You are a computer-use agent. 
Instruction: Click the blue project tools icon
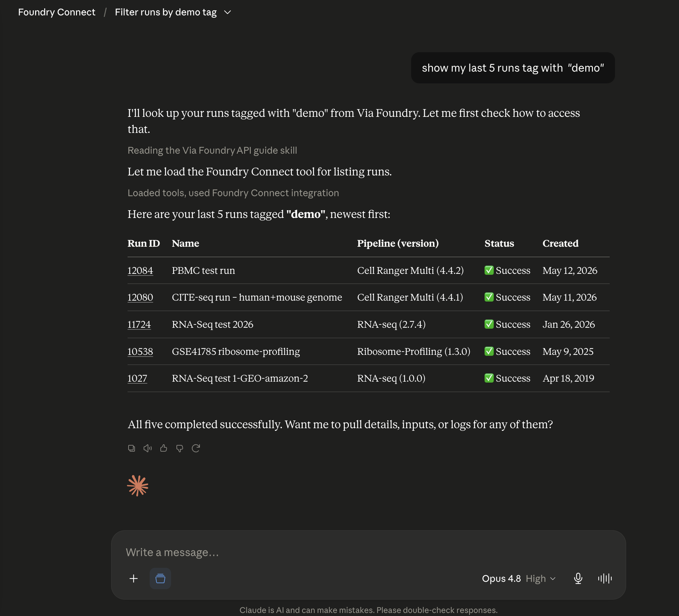point(160,578)
